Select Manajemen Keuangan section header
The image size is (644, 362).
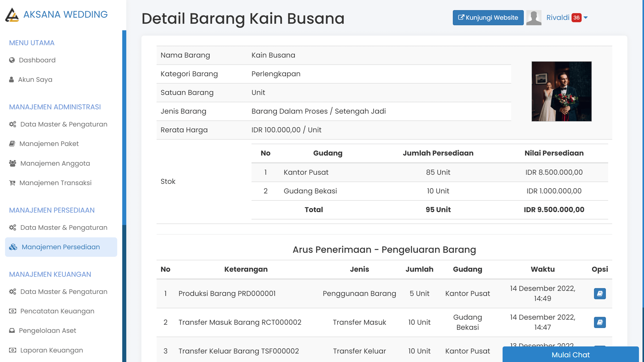click(x=50, y=274)
